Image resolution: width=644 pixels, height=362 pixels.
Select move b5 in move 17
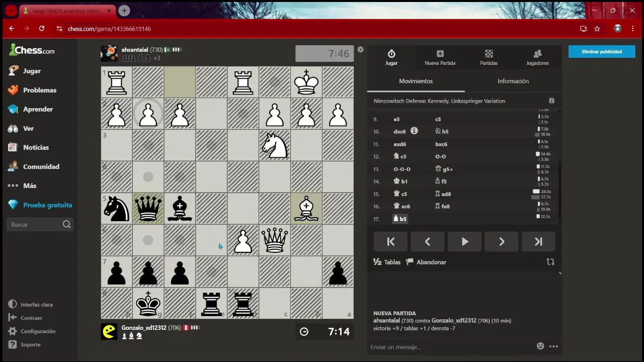pyautogui.click(x=400, y=219)
